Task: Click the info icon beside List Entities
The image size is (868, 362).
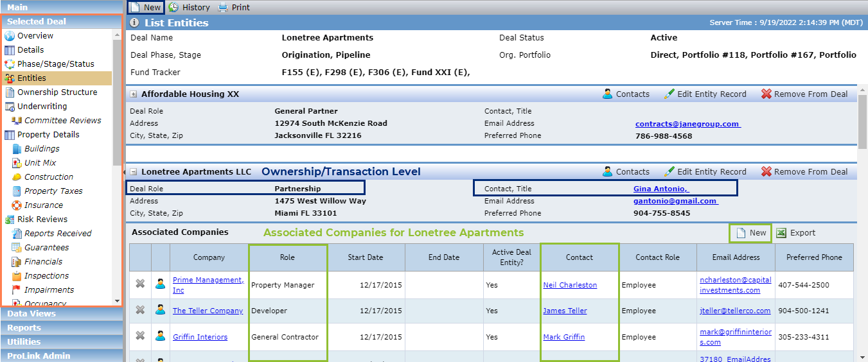Action: [134, 22]
